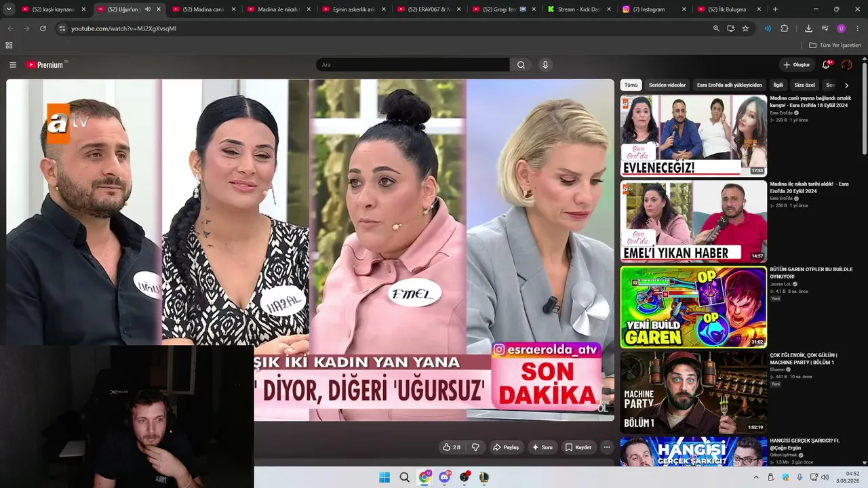This screenshot has width=868, height=488.
Task: Select the 'Size özel' filter chip
Action: [x=805, y=85]
